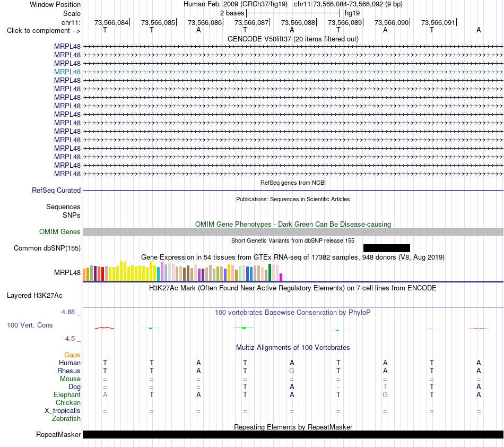Click the 'Click to complement -->' label
The image size is (504, 447).
click(44, 31)
